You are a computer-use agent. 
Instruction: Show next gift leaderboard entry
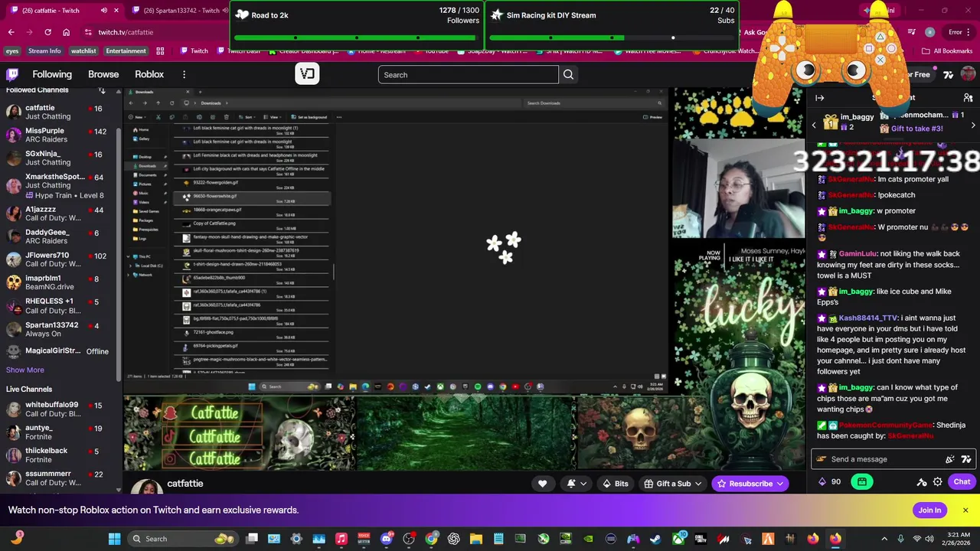[973, 125]
